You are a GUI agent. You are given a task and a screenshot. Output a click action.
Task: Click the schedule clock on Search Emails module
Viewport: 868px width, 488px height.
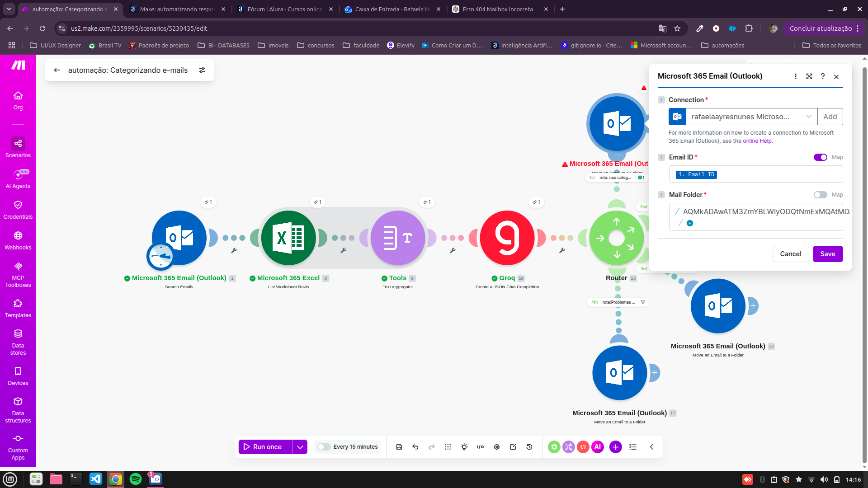160,256
